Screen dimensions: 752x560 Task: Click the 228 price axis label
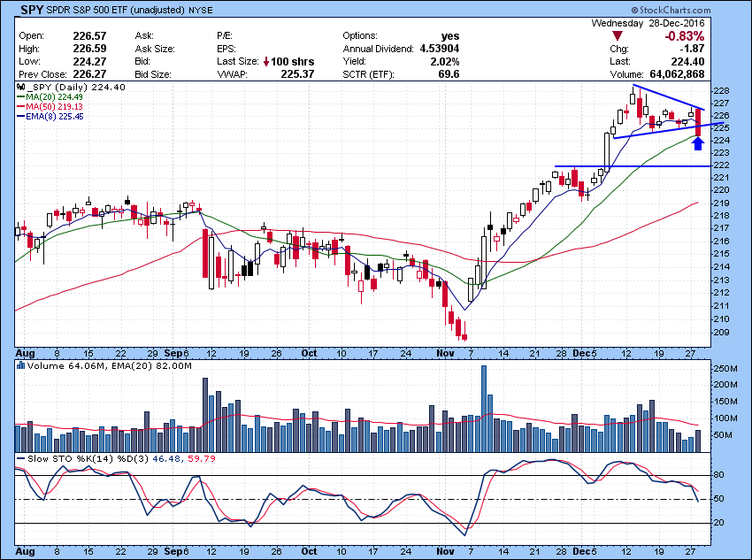[722, 91]
